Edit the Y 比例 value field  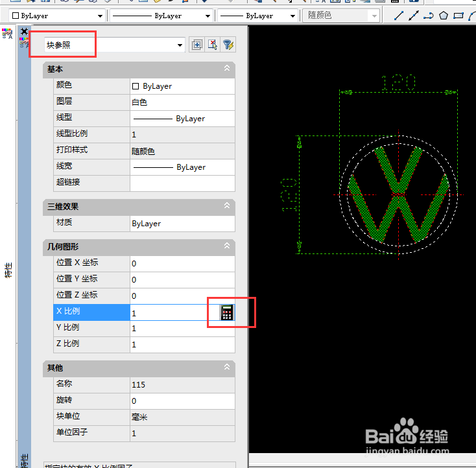(x=182, y=329)
